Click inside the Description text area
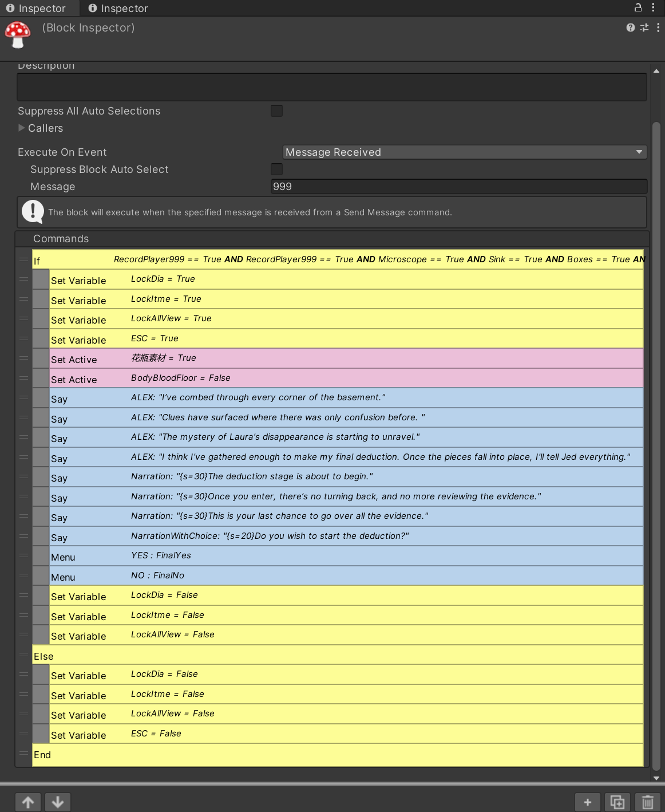The width and height of the screenshot is (665, 812). [x=332, y=87]
